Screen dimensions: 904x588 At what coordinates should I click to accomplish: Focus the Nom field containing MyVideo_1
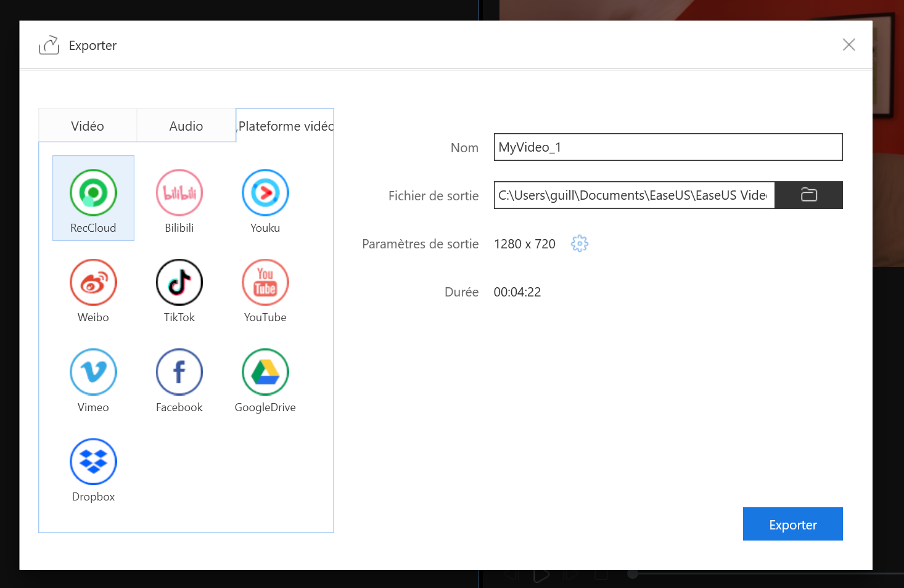click(668, 147)
